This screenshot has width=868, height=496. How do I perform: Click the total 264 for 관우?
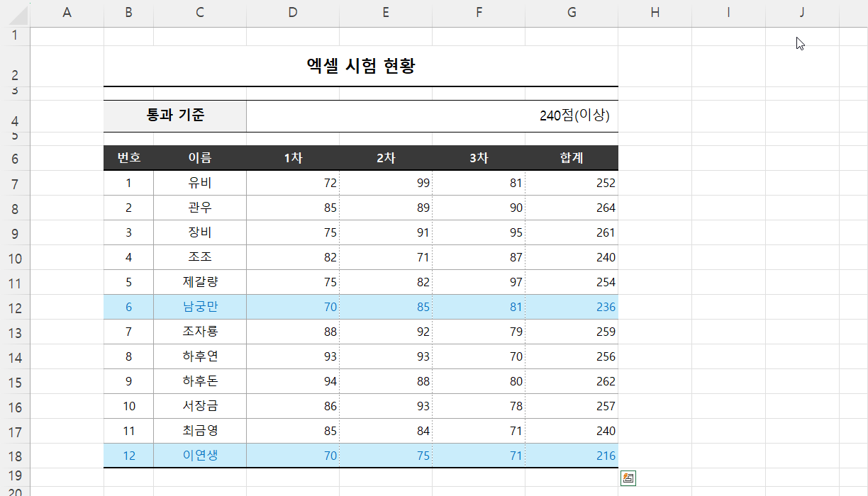[x=572, y=208]
